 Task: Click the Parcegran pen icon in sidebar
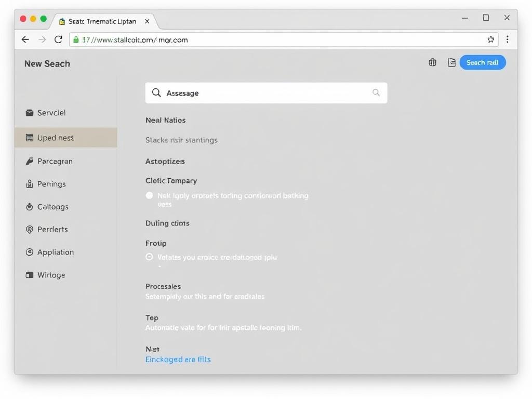point(30,162)
